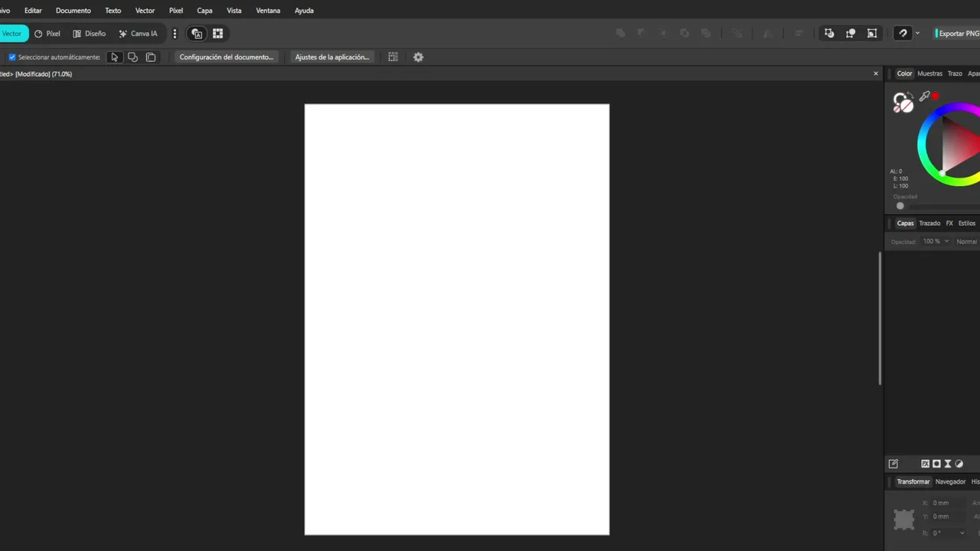Click the grid layout toolbar icon
Image resolution: width=980 pixels, height=551 pixels.
coord(217,34)
